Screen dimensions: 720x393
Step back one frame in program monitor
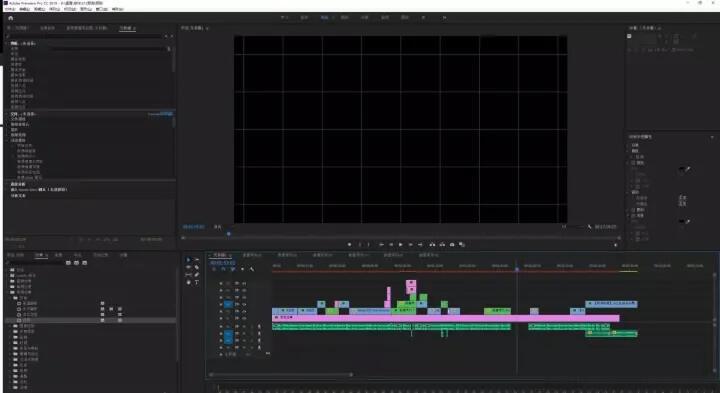coord(391,245)
